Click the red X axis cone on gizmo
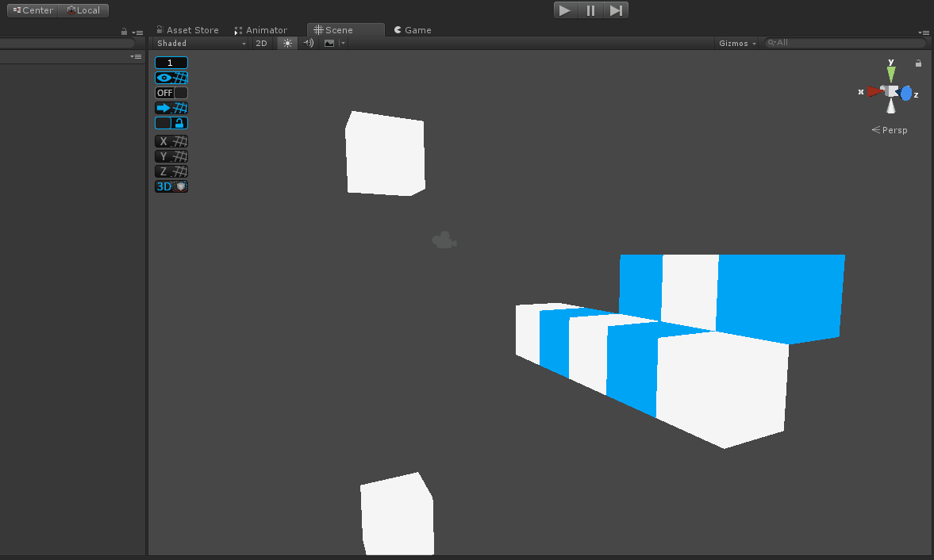 pos(874,92)
